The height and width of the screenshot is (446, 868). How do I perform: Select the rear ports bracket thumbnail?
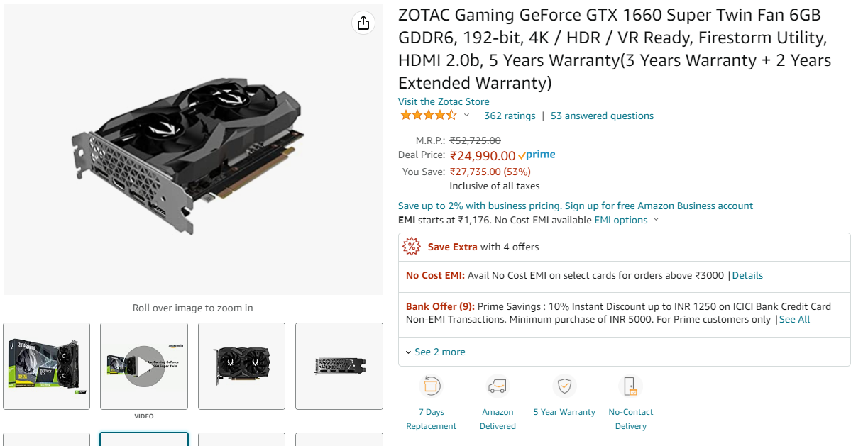click(x=339, y=366)
